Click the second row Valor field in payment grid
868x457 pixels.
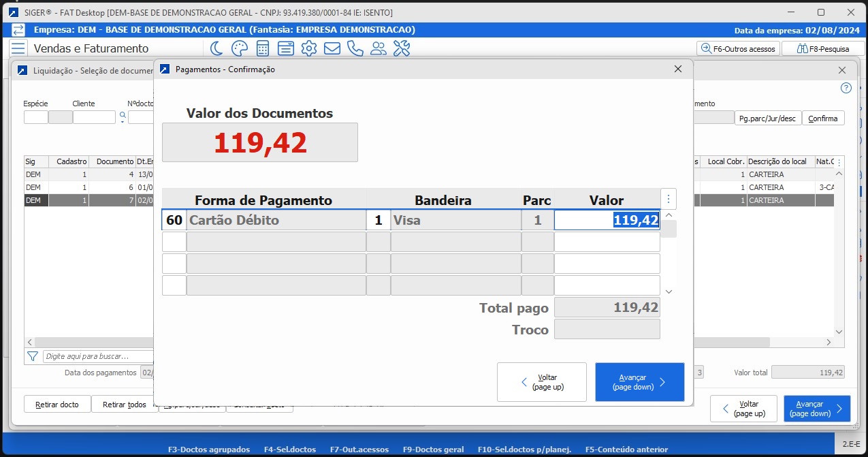pyautogui.click(x=607, y=242)
